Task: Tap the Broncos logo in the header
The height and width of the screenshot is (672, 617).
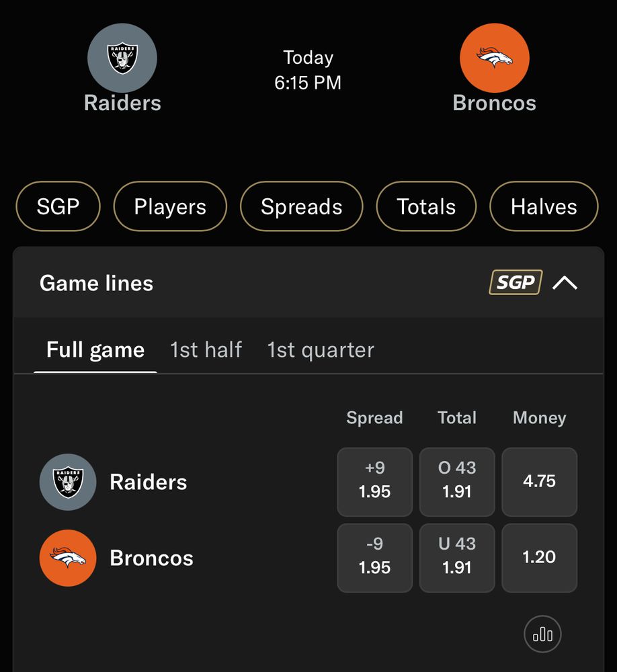Action: [x=495, y=58]
